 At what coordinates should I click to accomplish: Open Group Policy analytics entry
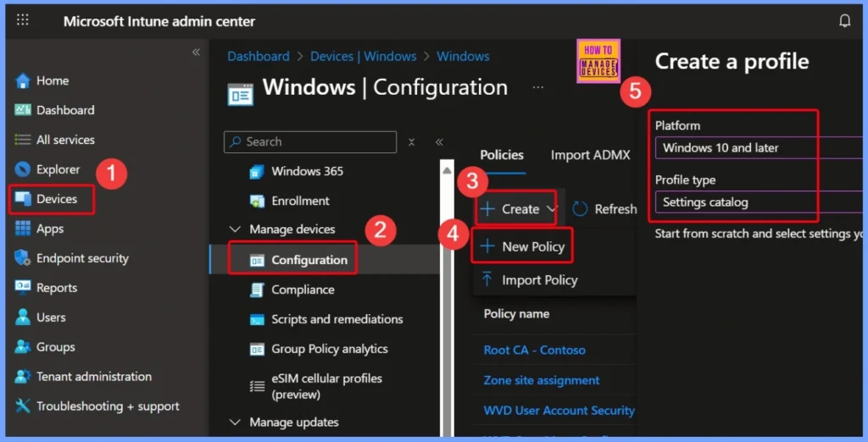(x=330, y=349)
